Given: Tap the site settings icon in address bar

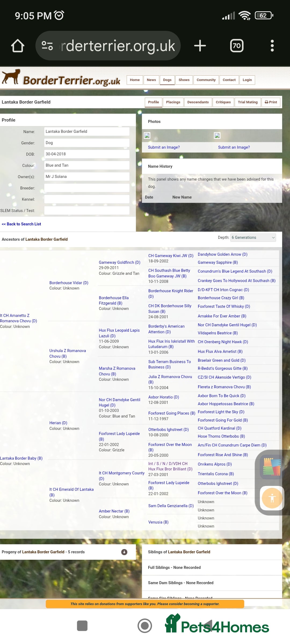Looking at the screenshot, I should (47, 46).
